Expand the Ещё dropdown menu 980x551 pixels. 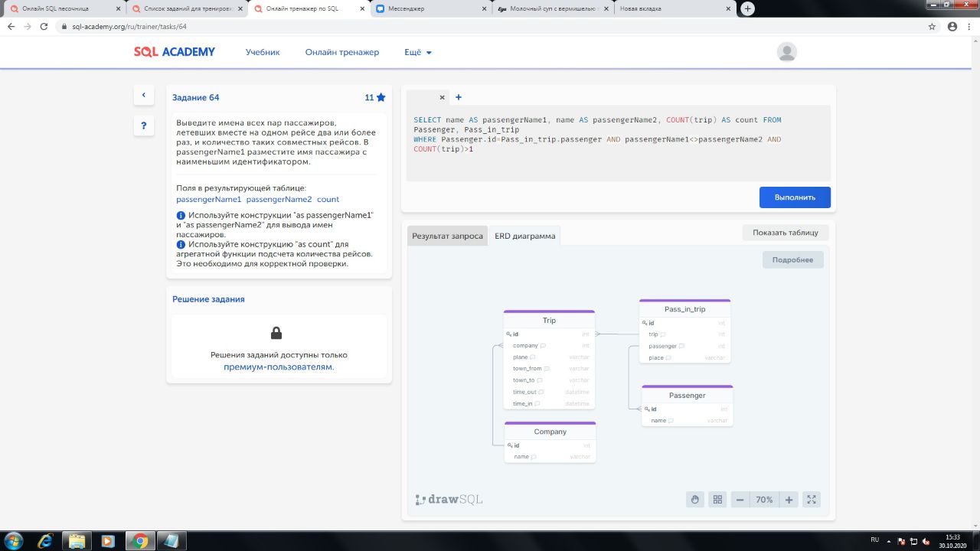418,52
